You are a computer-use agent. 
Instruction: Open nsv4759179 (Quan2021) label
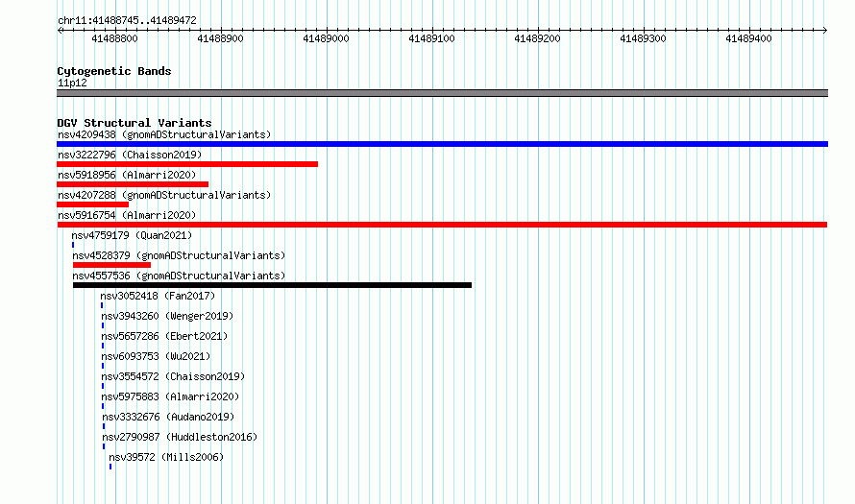(x=132, y=235)
